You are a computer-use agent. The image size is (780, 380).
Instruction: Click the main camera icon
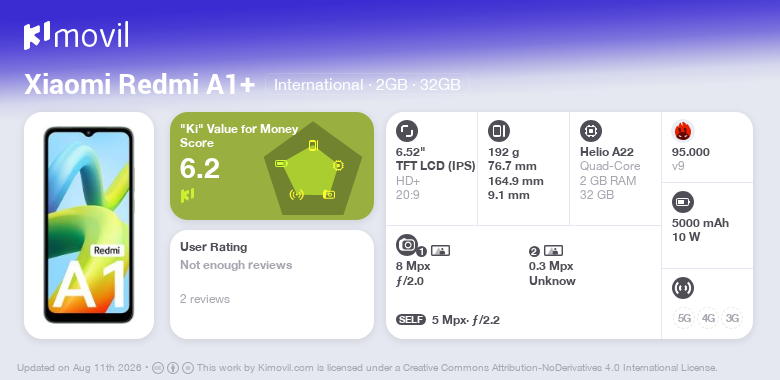point(407,245)
